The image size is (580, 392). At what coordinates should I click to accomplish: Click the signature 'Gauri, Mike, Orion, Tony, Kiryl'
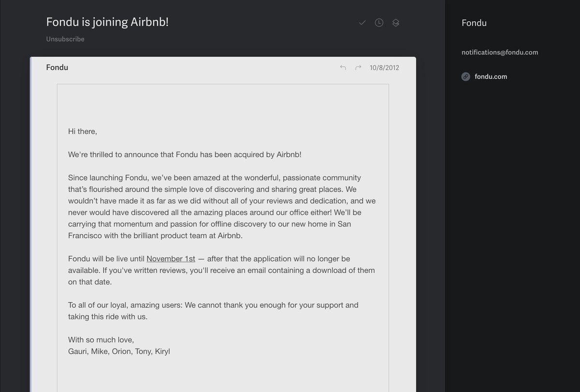119,351
